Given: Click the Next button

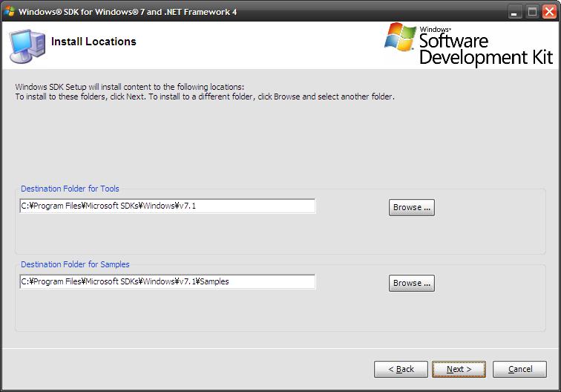Looking at the screenshot, I should 459,369.
